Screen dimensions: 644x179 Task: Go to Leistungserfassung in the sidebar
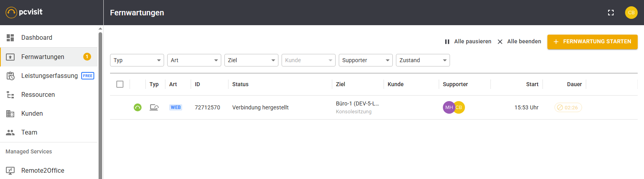click(49, 76)
